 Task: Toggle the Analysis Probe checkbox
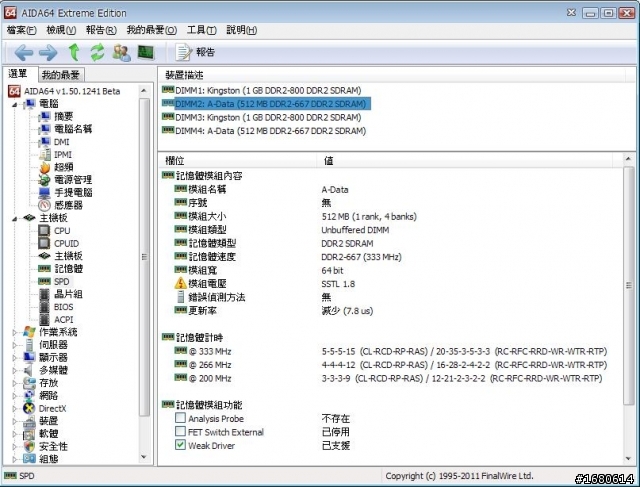point(180,418)
